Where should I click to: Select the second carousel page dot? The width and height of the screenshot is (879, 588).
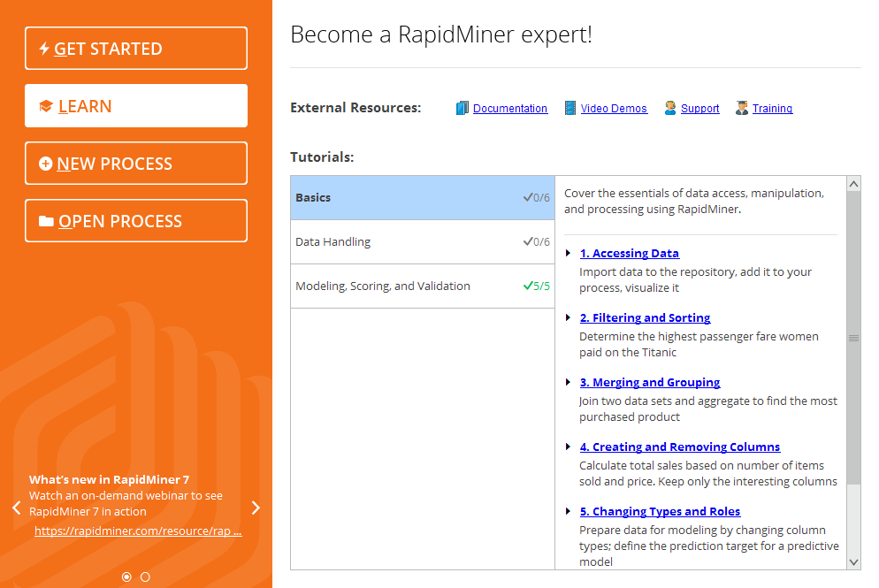[x=145, y=577]
